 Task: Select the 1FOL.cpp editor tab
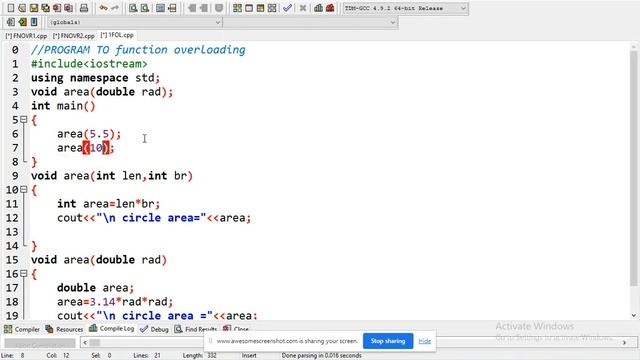pyautogui.click(x=117, y=35)
